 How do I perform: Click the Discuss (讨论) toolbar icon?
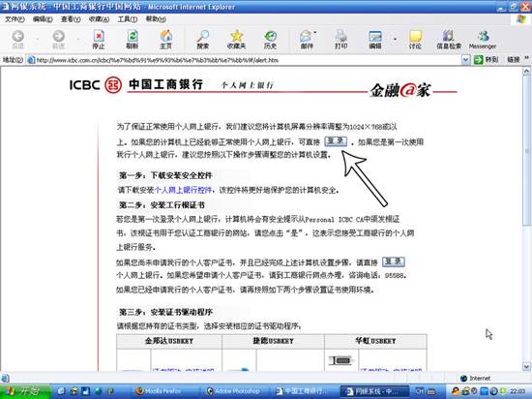click(x=415, y=40)
